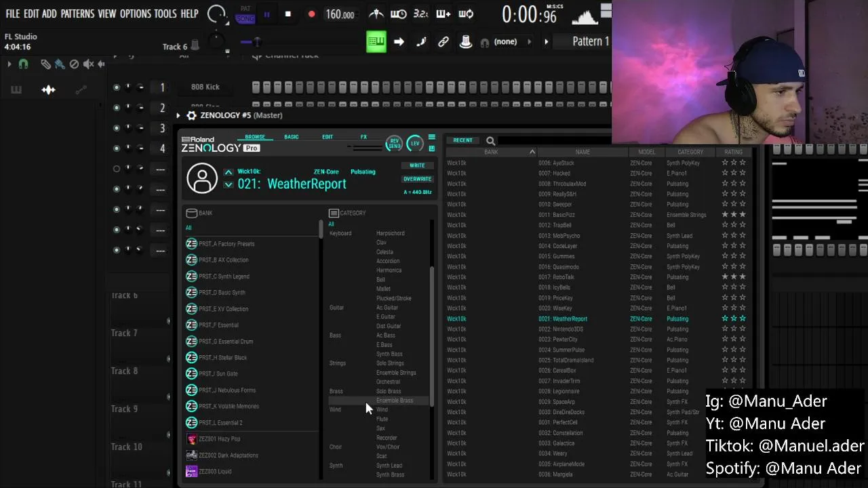Switch to PAT mode
The width and height of the screenshot is (868, 488).
[x=245, y=9]
